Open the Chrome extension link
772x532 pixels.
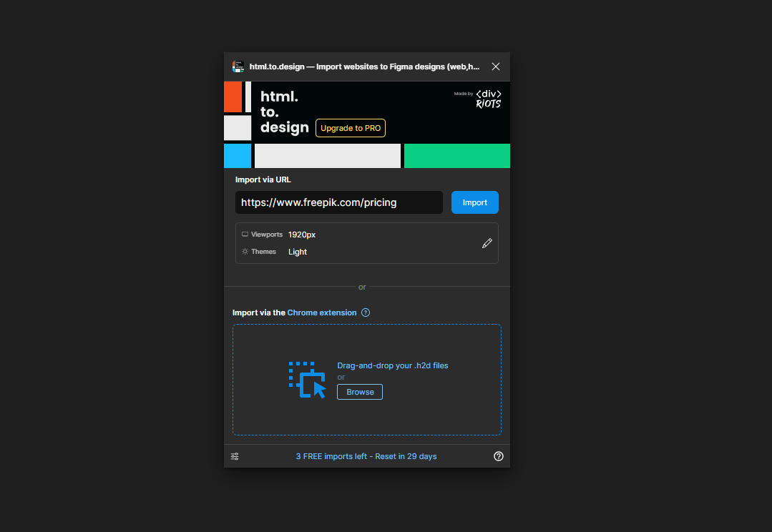pos(321,312)
